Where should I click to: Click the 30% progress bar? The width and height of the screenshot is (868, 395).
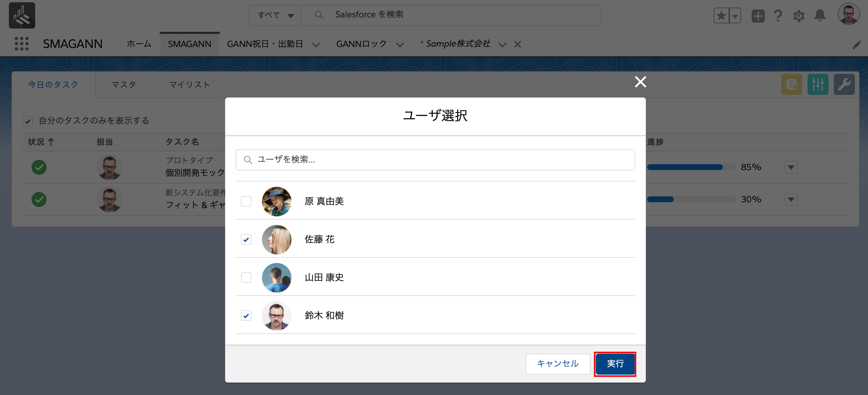[x=691, y=199]
